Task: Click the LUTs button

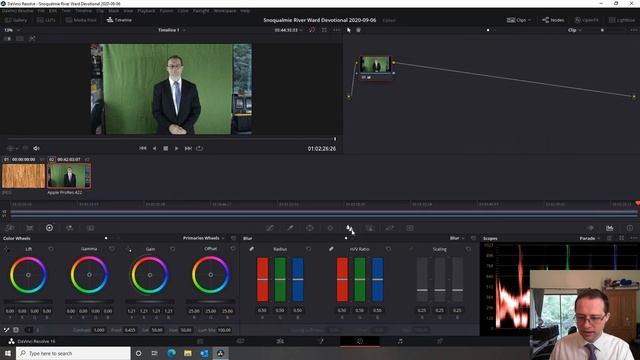Action: (x=46, y=20)
